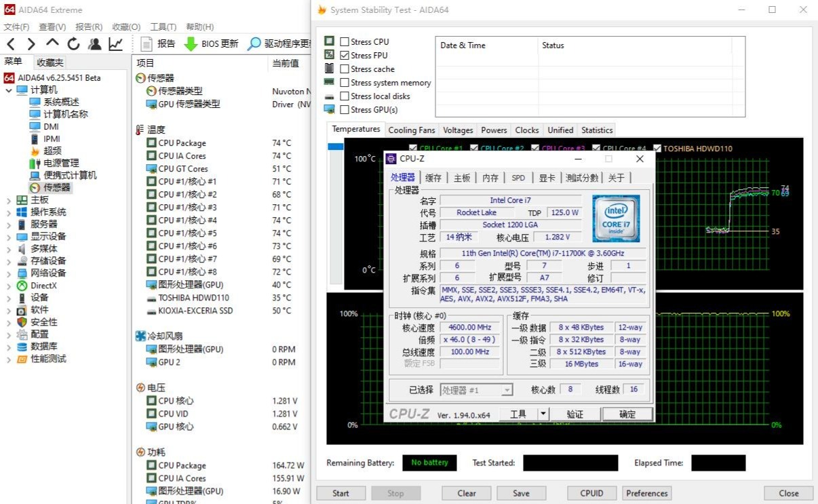Open the 查看(V) menu
818x504 pixels.
tap(52, 26)
